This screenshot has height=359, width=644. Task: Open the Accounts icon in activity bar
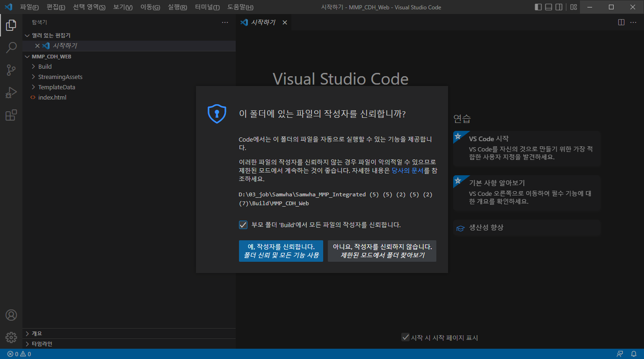[x=11, y=315]
